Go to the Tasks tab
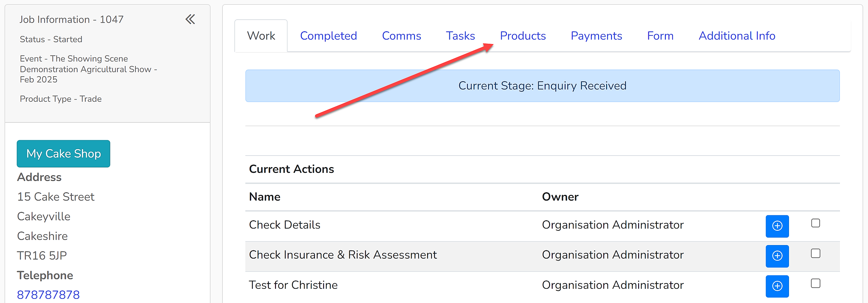Image resolution: width=868 pixels, height=303 pixels. [x=460, y=36]
